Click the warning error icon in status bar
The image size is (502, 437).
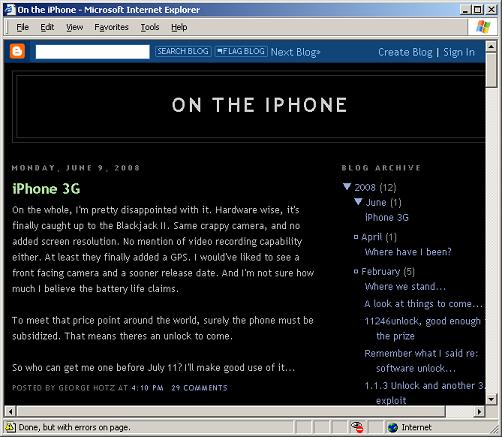coord(10,427)
